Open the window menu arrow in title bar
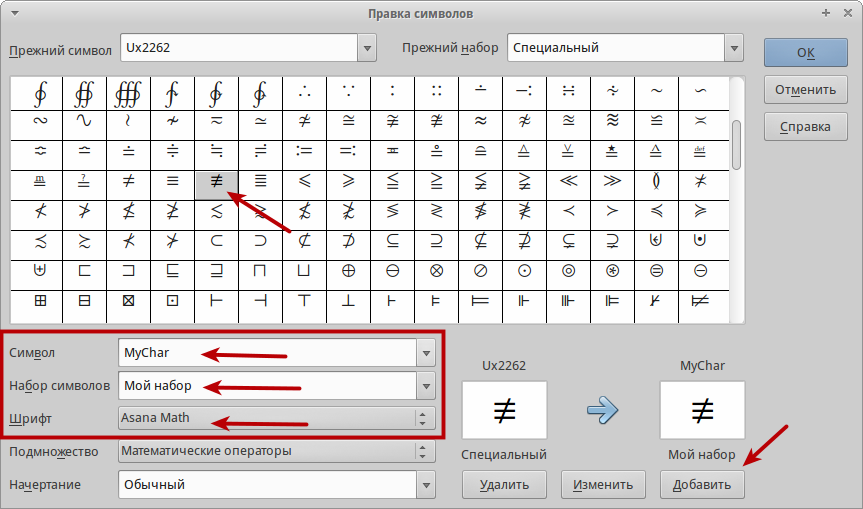This screenshot has height=509, width=863. [x=15, y=13]
